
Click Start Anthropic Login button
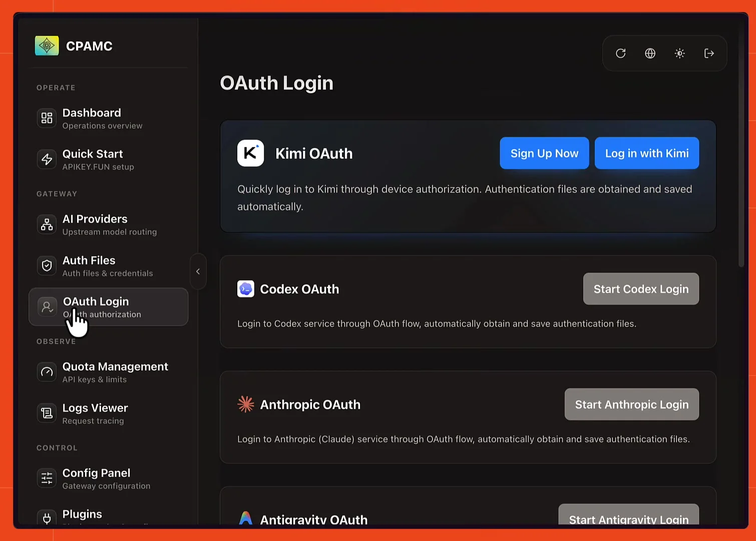click(632, 404)
